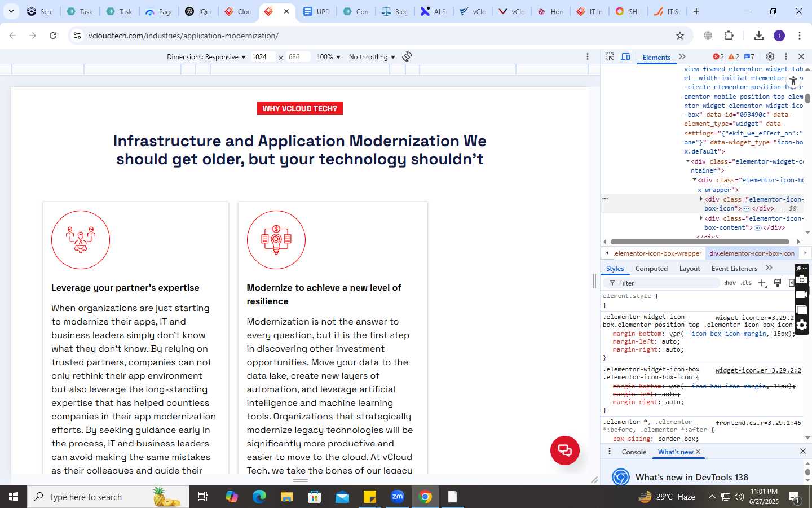Rotate the responsive viewport orientation
The image size is (812, 508).
click(407, 56)
